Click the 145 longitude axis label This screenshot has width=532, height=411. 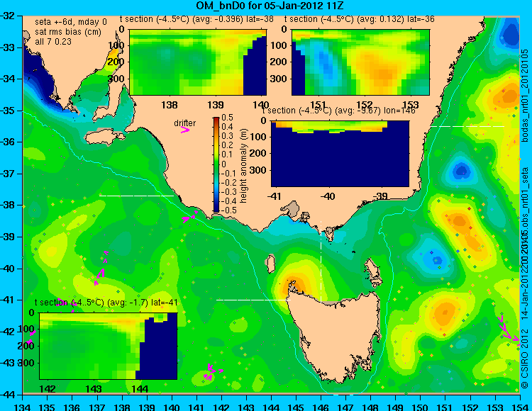[297, 407]
